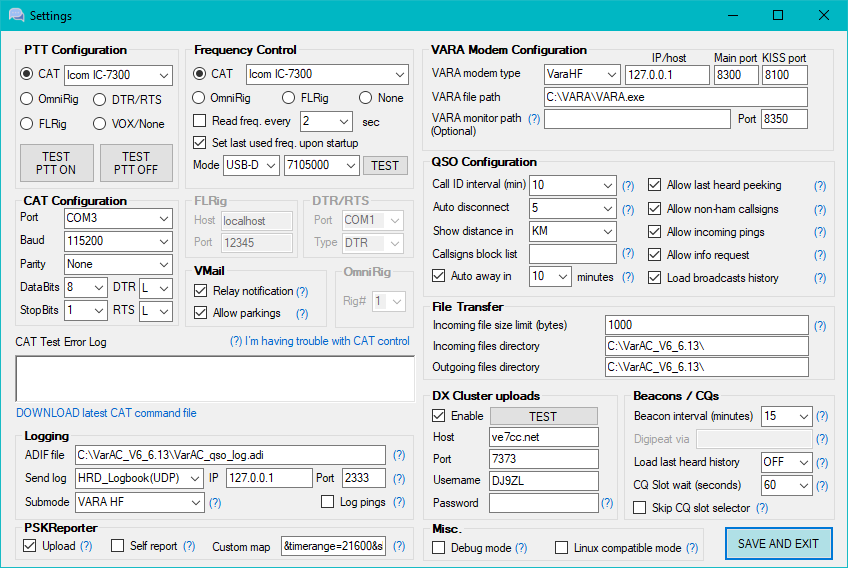
Task: Open help for Allow last heard peeking
Action: coord(820,186)
